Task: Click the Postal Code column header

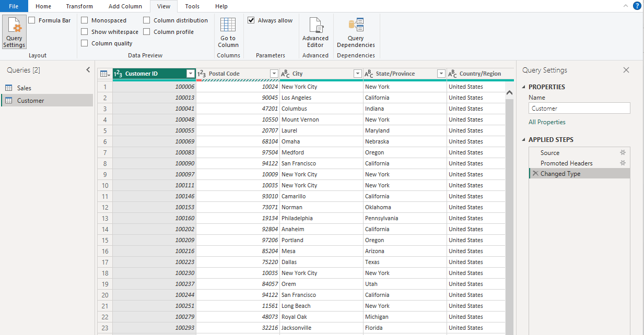Action: coord(238,74)
